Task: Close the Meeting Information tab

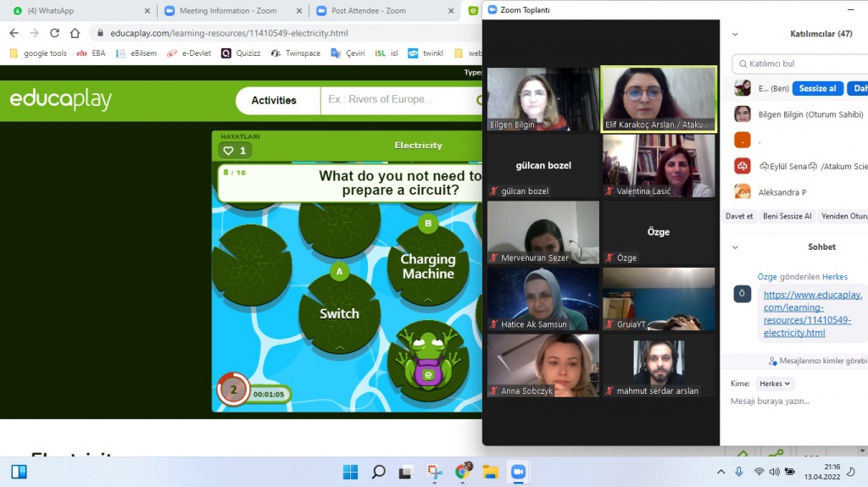Action: [x=299, y=10]
